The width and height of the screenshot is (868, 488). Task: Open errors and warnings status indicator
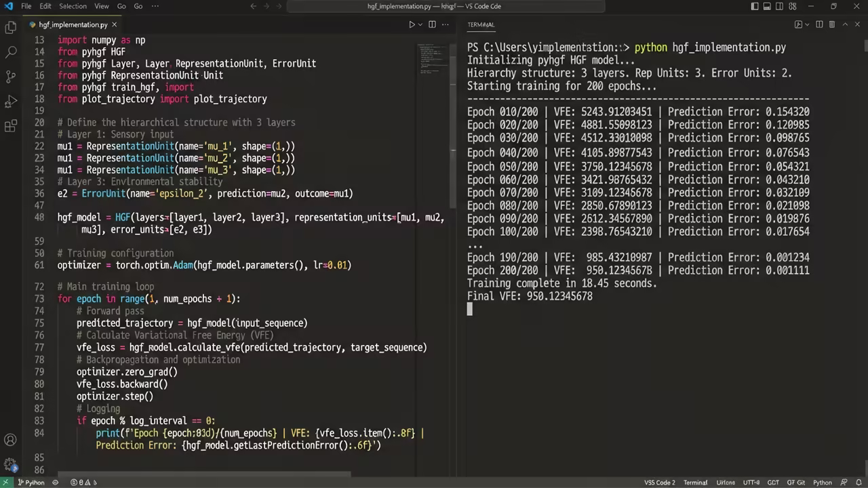84,483
